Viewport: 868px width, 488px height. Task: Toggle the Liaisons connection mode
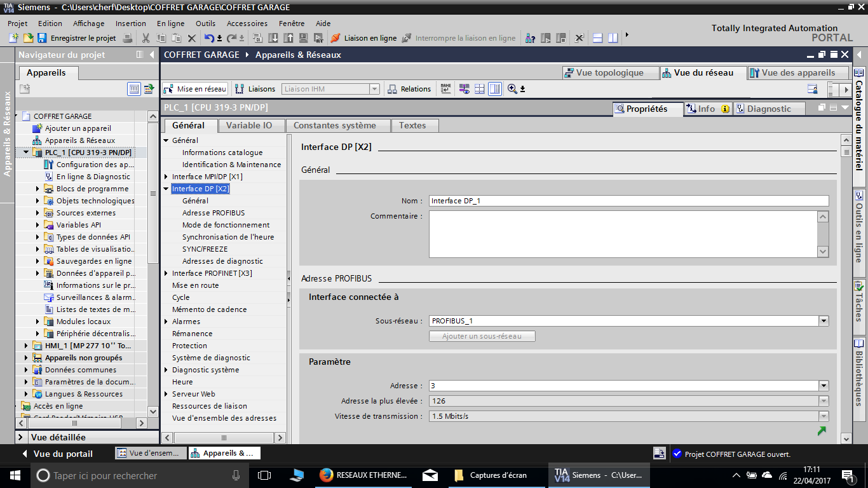[255, 89]
